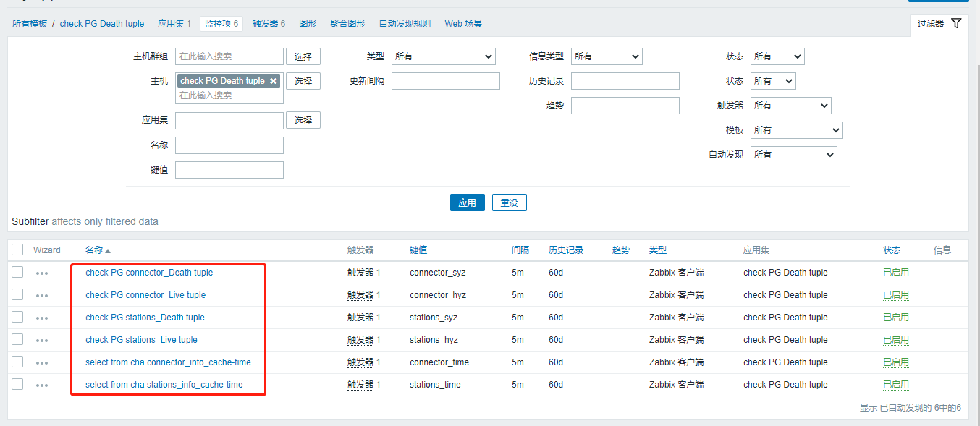Check the stations_Death tuple row checkbox

17,317
